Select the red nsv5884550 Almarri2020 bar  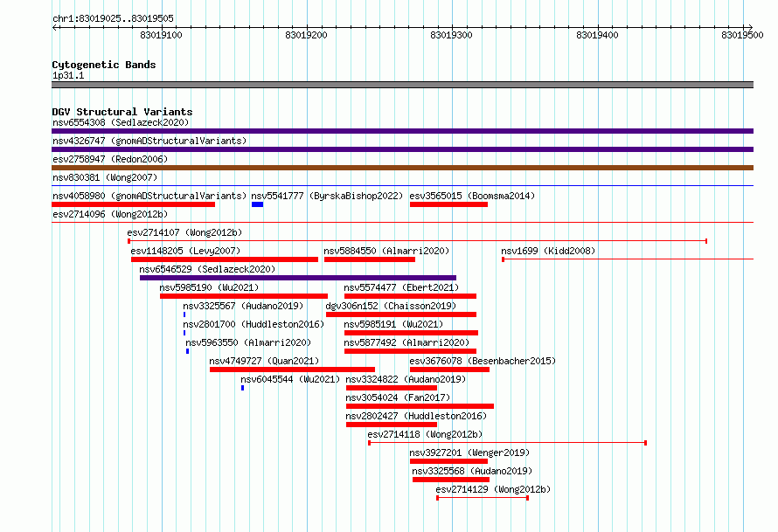click(x=370, y=259)
